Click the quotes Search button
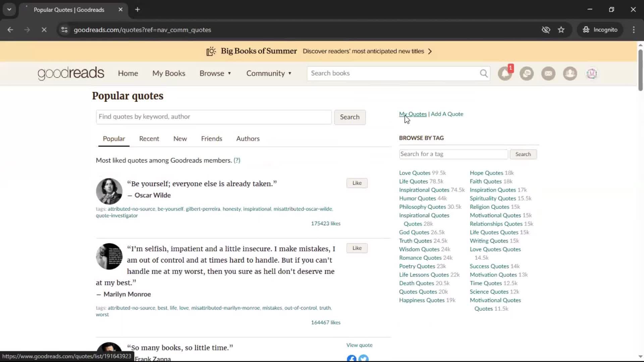644x362 pixels. [350, 117]
